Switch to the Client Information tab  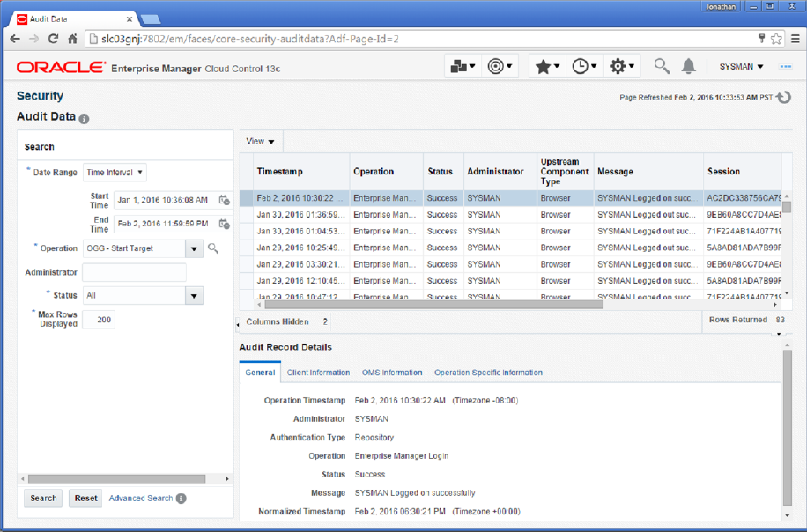[318, 372]
